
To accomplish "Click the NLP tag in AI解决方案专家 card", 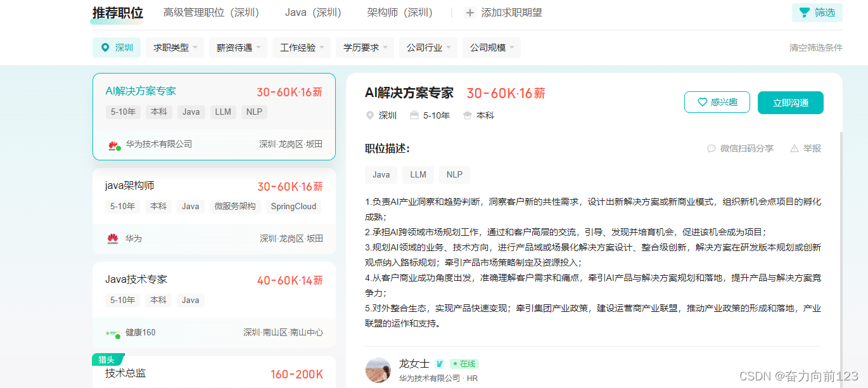I will (x=255, y=112).
